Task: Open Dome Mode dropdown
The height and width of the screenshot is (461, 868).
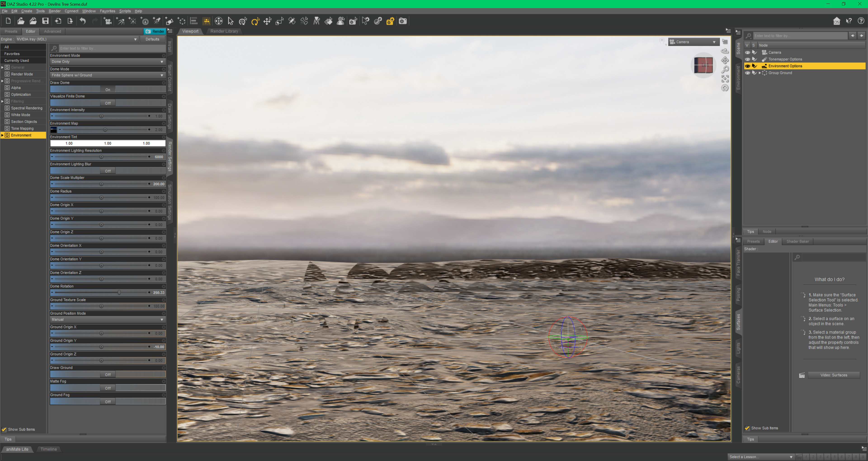Action: pyautogui.click(x=108, y=75)
